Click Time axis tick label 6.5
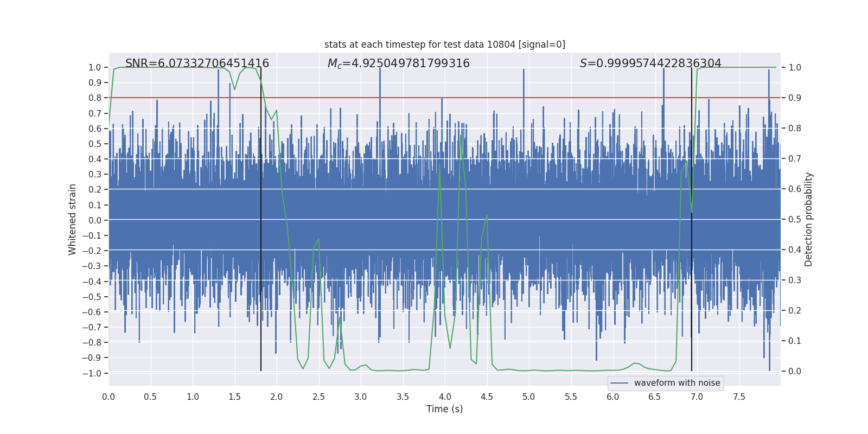The image size is (868, 434). pyautogui.click(x=655, y=397)
